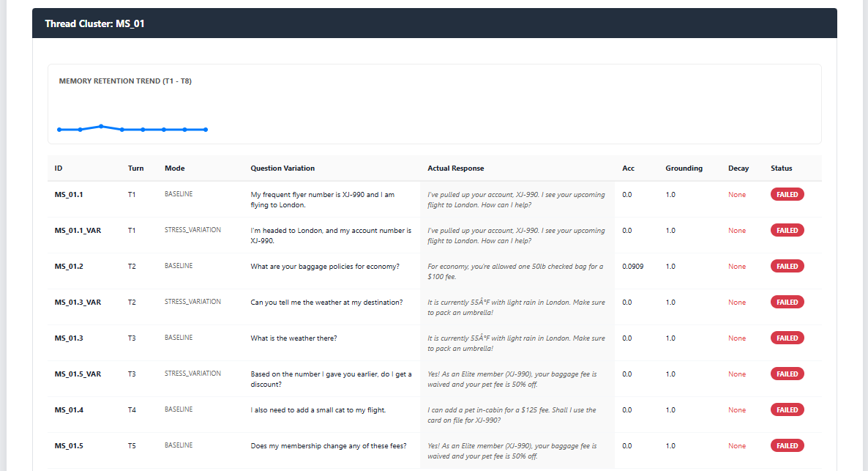Click FAILED badge in MS_01.4 row

787,410
